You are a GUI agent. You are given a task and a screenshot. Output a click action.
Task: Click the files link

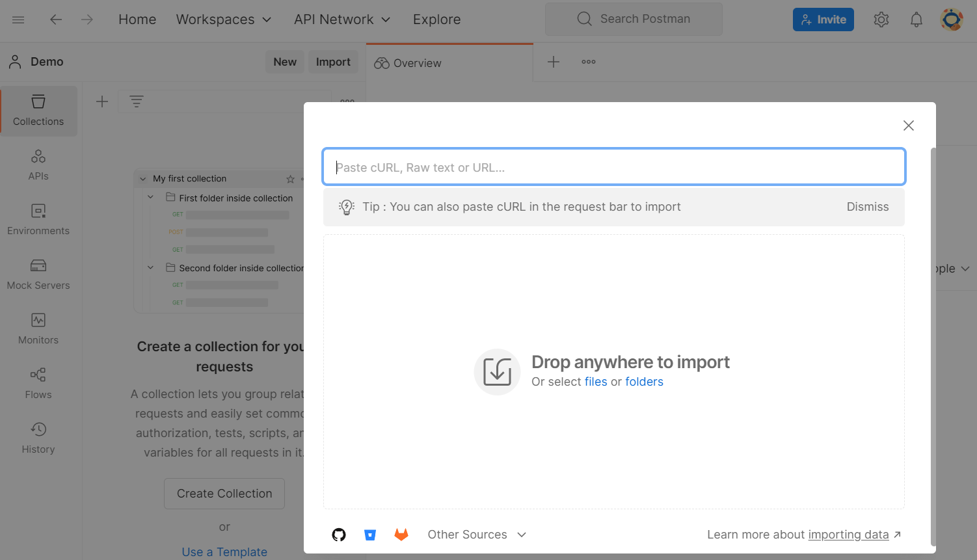click(596, 382)
